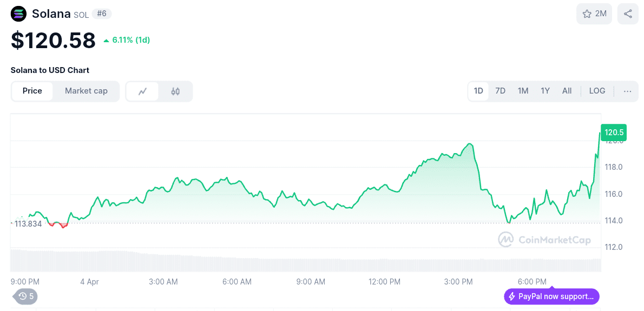Set chart range to 1Y
Screen dimensions: 644x311
(x=545, y=91)
